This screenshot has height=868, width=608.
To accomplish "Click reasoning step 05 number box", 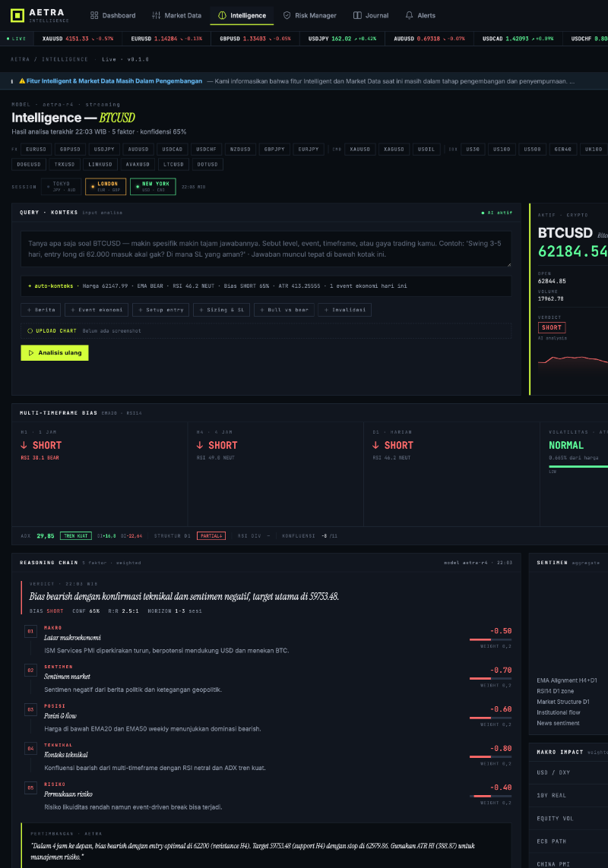I will tap(30, 788).
